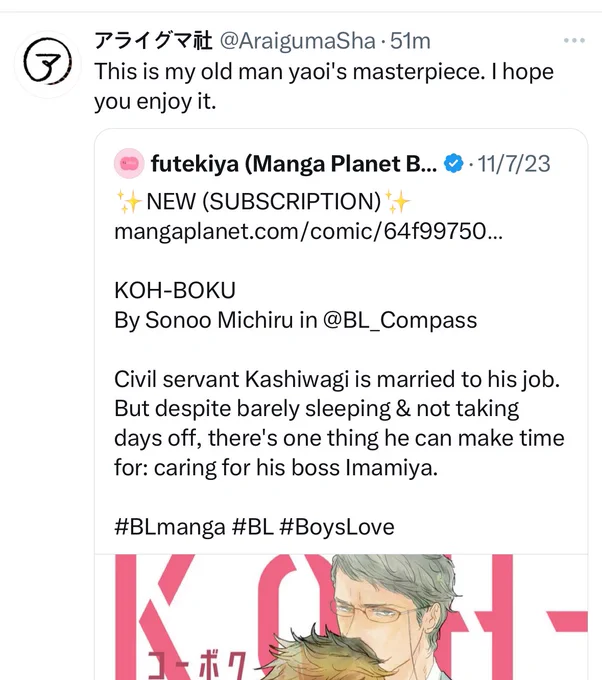Click the main tweet text about the masterpiece
This screenshot has width=602, height=680.
[x=324, y=86]
